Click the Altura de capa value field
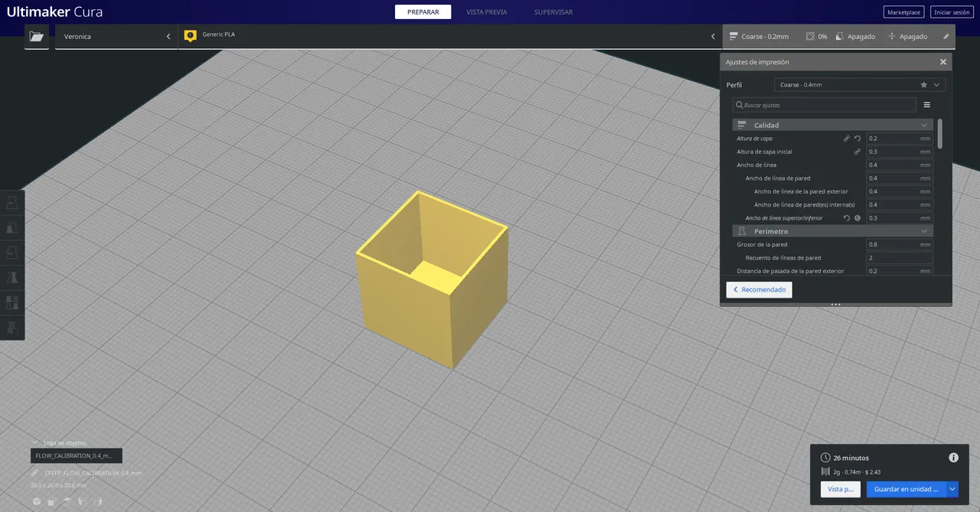980x512 pixels. 900,139
